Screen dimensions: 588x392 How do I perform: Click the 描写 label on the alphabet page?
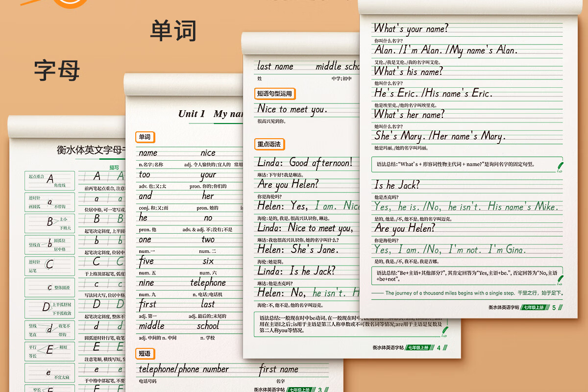click(x=114, y=167)
